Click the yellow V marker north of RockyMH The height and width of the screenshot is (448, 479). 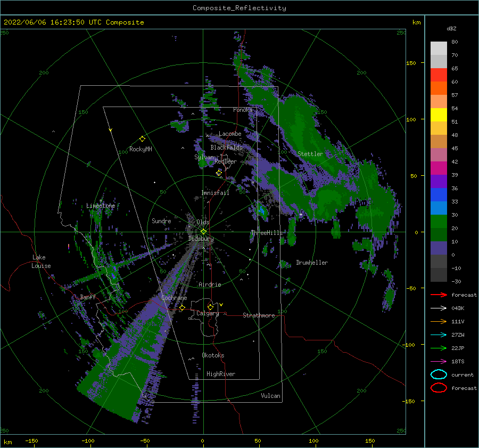point(111,131)
